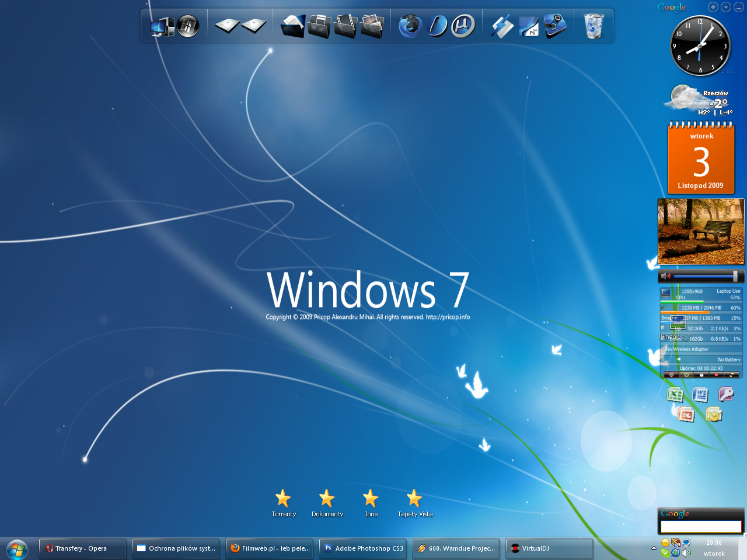Click inside the Google search gadget field
Viewport: 747px width, 560px height.
(x=701, y=527)
